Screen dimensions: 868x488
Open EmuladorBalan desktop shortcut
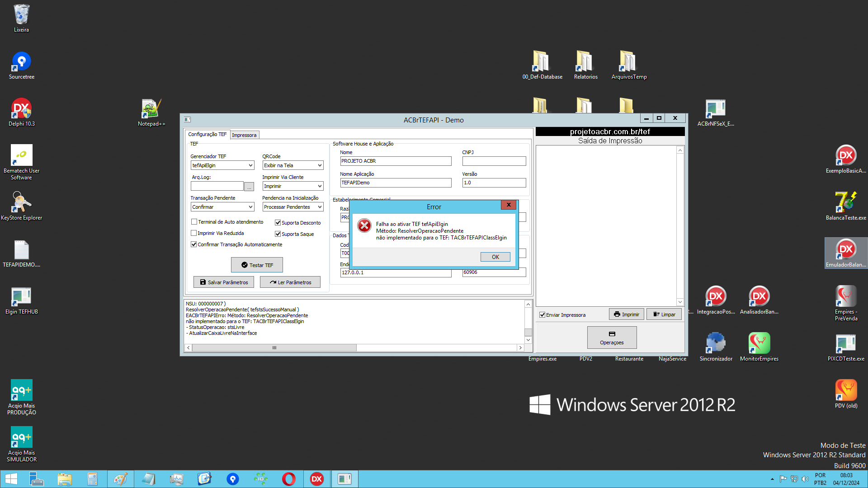click(x=846, y=253)
